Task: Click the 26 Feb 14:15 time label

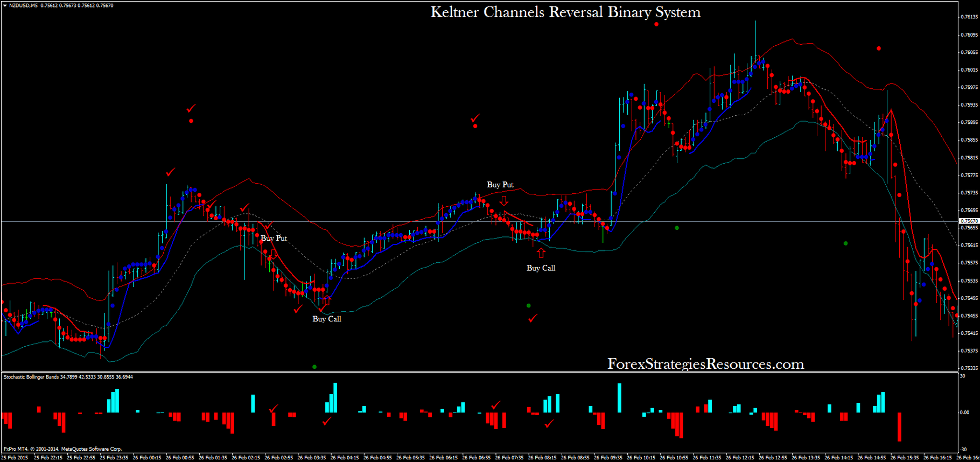Action: [x=839, y=458]
